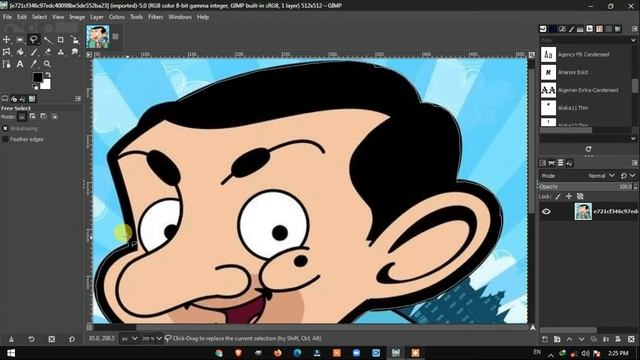Click the white background color swatch

click(x=46, y=84)
